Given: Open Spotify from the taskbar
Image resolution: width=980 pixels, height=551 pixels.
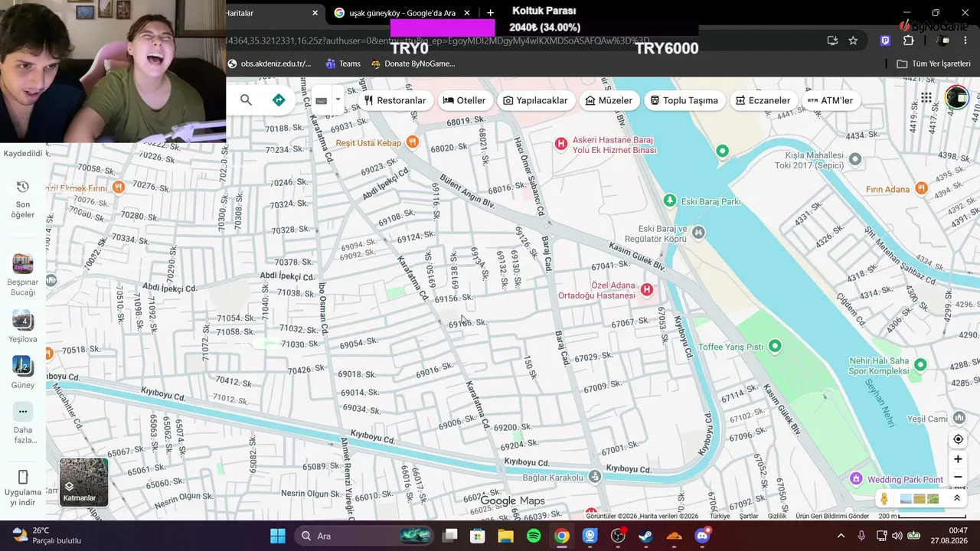Looking at the screenshot, I should click(534, 536).
